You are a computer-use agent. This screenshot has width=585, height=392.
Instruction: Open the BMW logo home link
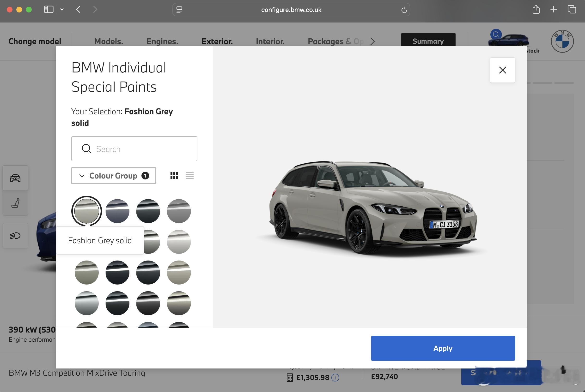562,41
